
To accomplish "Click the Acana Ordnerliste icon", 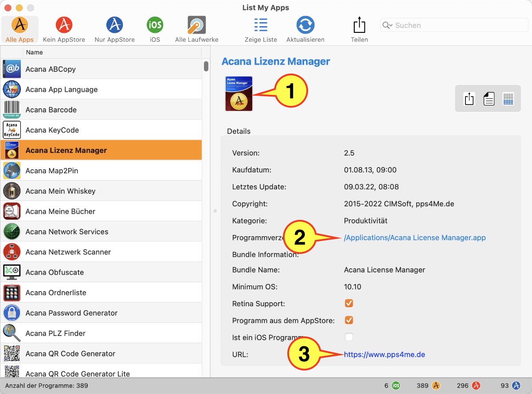I will coord(12,293).
